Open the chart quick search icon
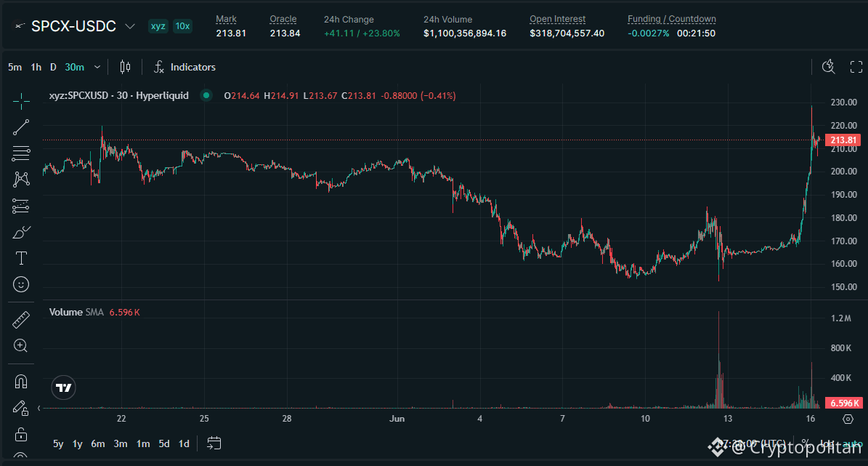Screen dimensions: 868x466 [x=828, y=67]
